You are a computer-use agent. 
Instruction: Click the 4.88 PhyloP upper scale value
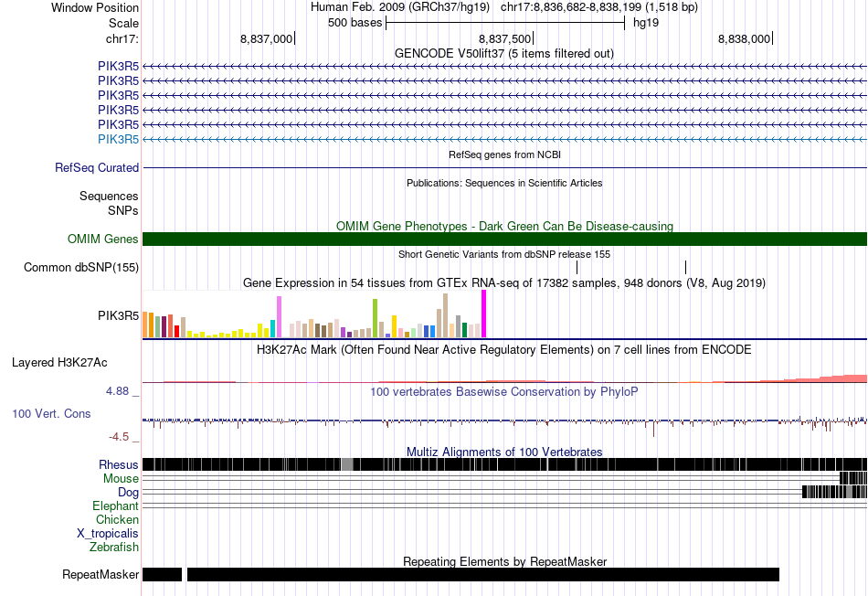[x=117, y=391]
